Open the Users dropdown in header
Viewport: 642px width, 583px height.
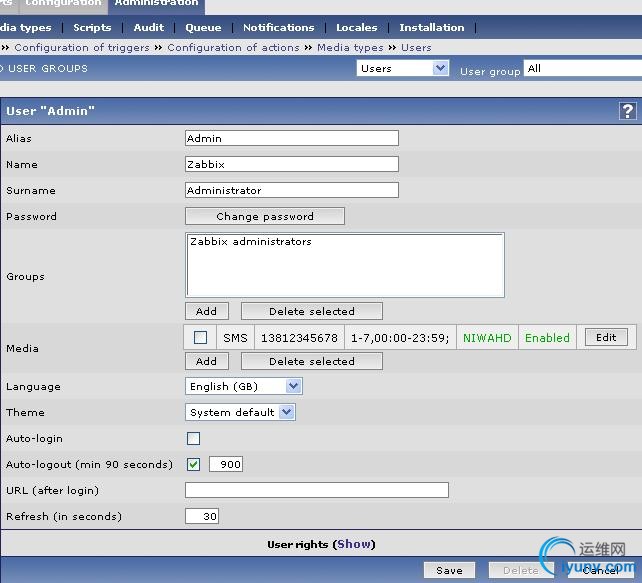pyautogui.click(x=403, y=68)
